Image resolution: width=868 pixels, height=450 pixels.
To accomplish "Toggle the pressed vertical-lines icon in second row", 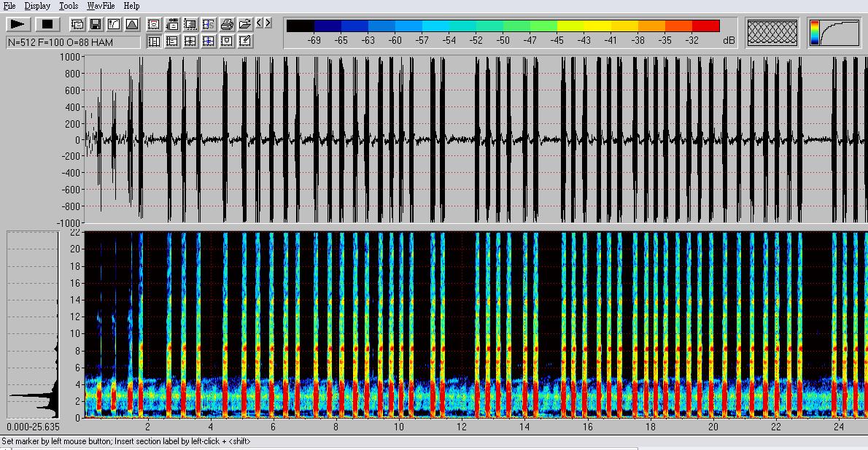I will [x=154, y=42].
